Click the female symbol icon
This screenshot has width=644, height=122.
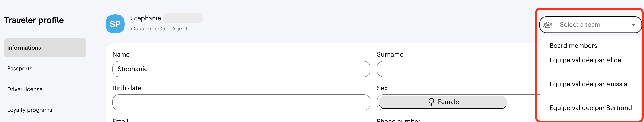pos(431,102)
